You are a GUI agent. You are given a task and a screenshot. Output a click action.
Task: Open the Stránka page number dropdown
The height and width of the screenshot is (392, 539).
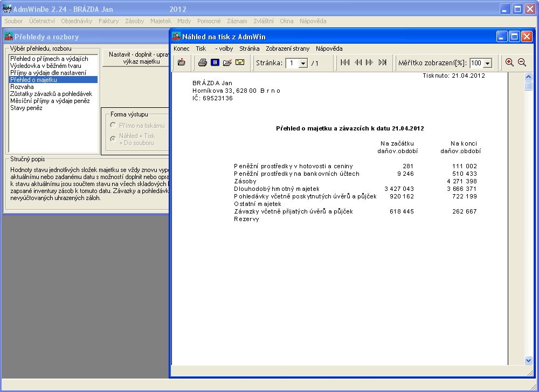point(303,63)
